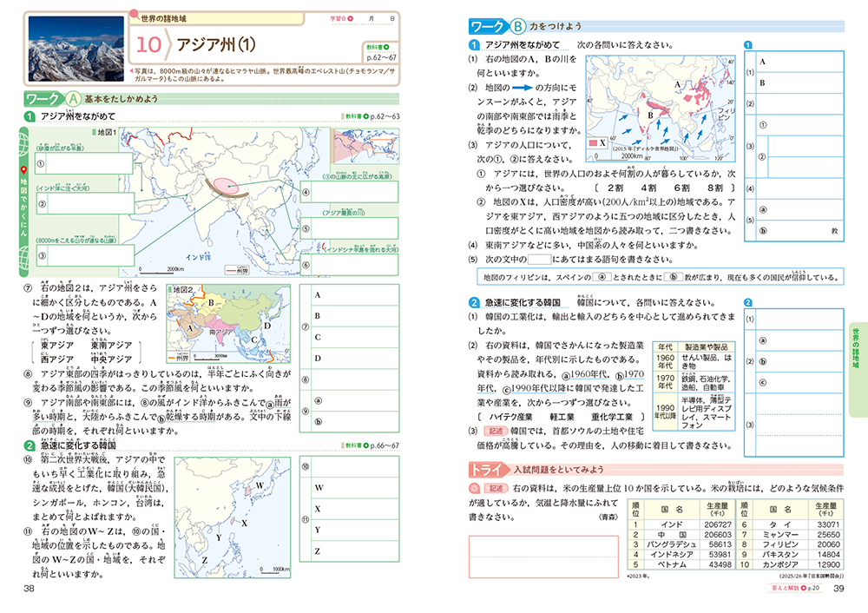Viewport: 868px width, 613px height.
Task: Click the circled A badge next to ワーク
Action: (72, 100)
